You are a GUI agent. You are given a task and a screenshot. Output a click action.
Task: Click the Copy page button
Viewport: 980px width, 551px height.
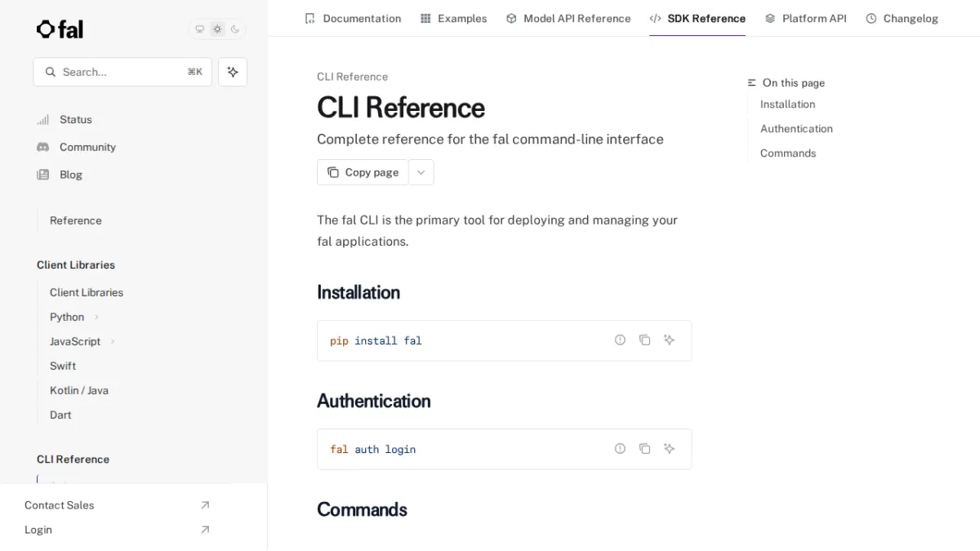pyautogui.click(x=363, y=172)
